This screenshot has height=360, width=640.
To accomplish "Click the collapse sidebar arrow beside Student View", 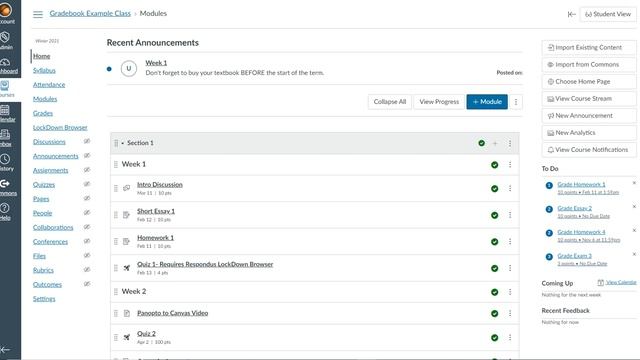I will click(571, 14).
